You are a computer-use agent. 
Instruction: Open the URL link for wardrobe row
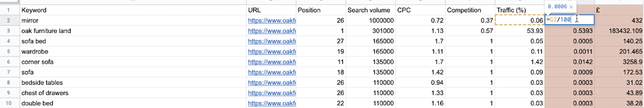272,52
